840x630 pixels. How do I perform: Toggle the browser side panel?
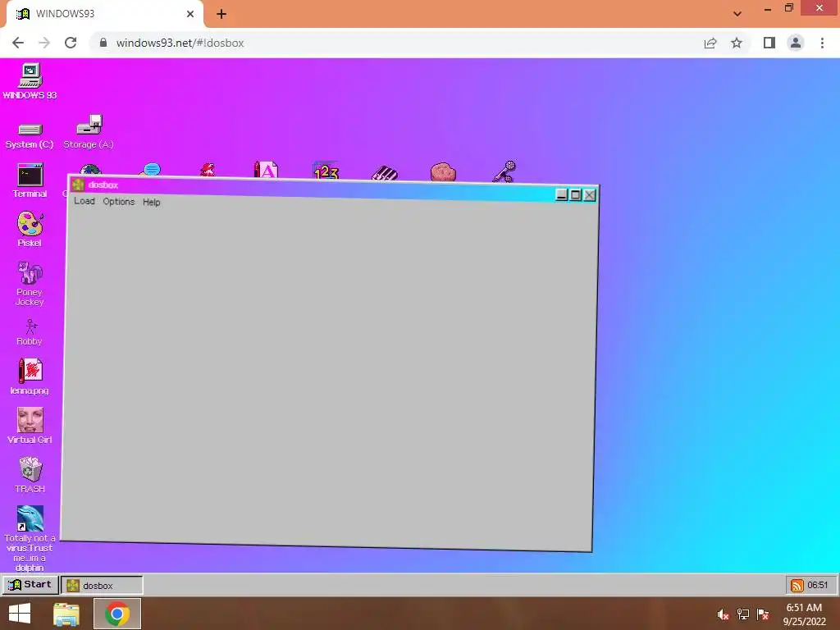[x=769, y=43]
